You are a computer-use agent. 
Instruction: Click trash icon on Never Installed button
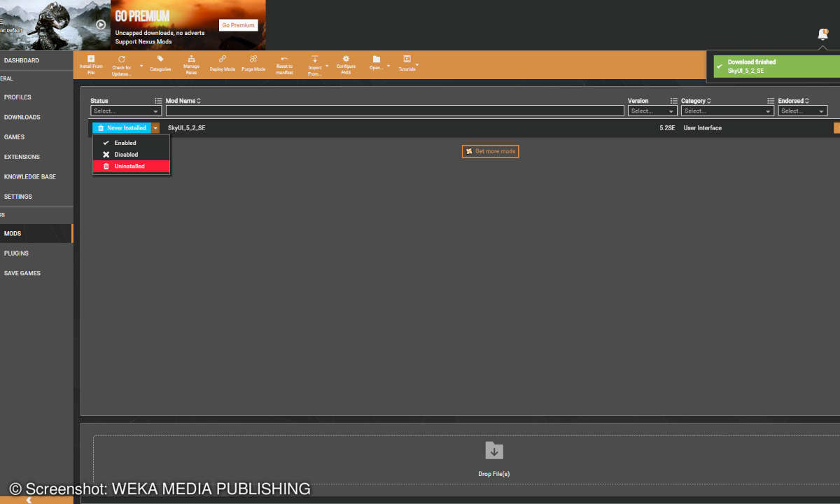click(x=101, y=128)
